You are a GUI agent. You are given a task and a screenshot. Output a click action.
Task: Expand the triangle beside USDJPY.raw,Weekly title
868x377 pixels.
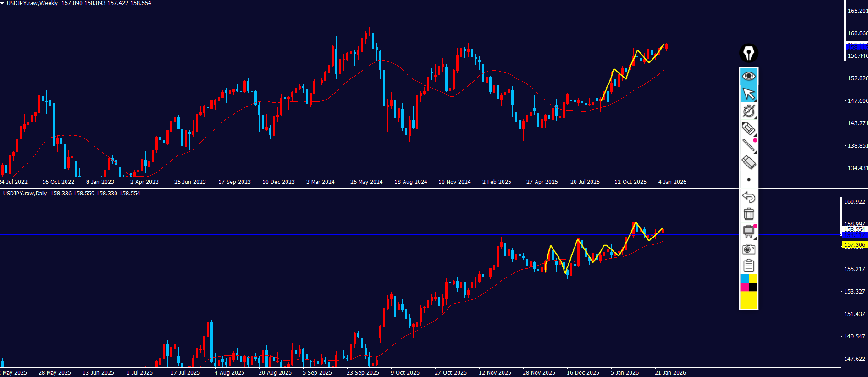[x=2, y=3]
